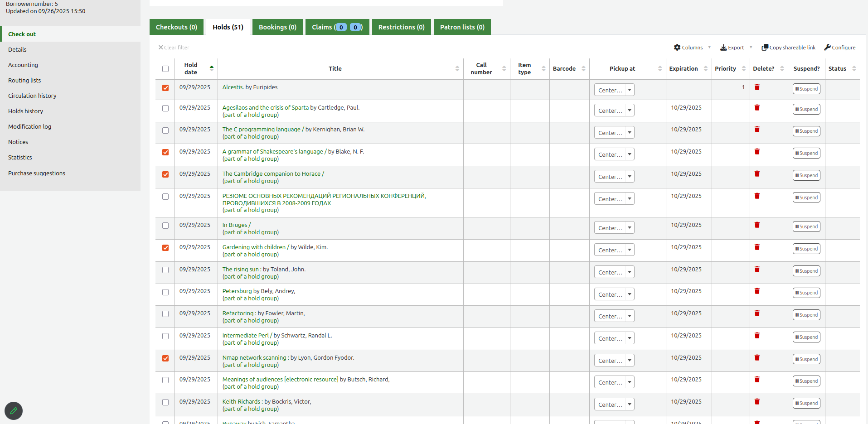
Task: Open The C programming language title link
Action: click(x=261, y=130)
